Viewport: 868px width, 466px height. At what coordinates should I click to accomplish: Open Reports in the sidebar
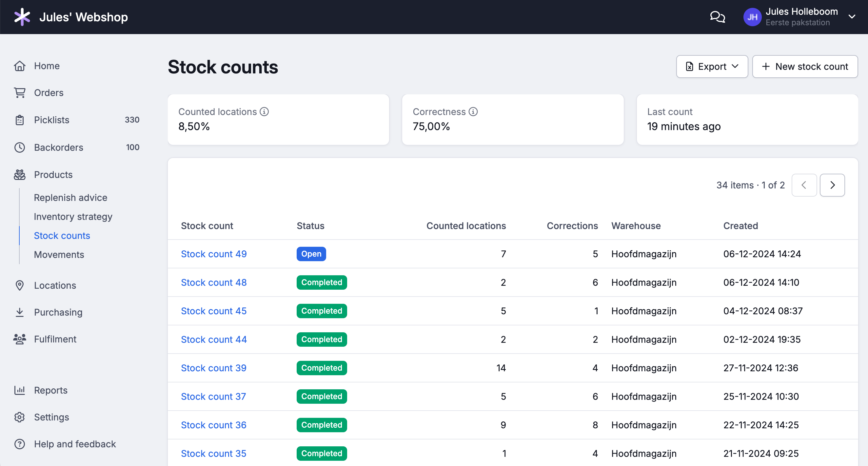click(51, 390)
